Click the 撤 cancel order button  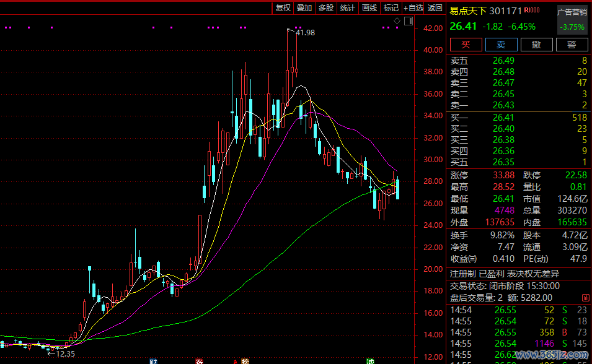click(x=536, y=45)
